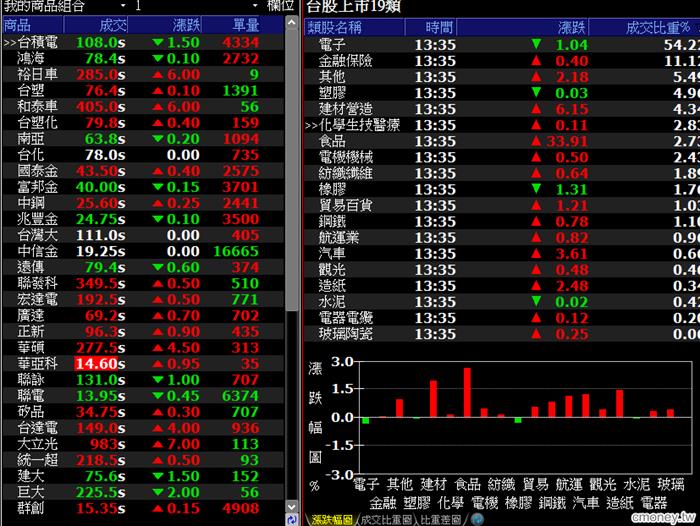
Task: Click the 商品 column header
Action: click(33, 25)
